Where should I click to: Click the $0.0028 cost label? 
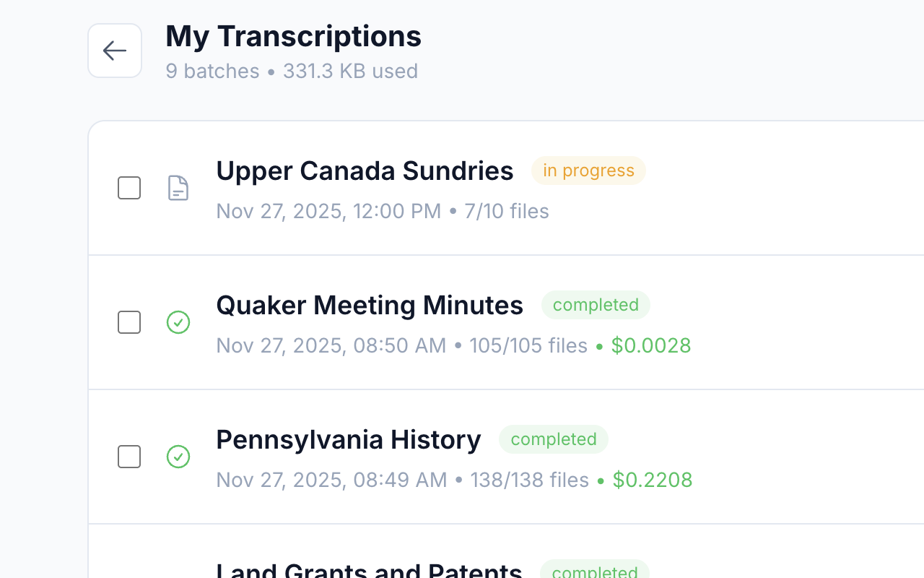(651, 345)
